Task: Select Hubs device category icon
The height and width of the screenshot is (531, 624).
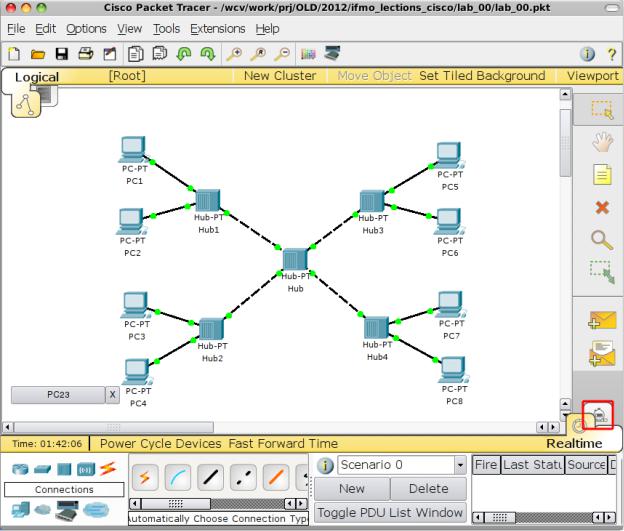Action: (x=64, y=470)
